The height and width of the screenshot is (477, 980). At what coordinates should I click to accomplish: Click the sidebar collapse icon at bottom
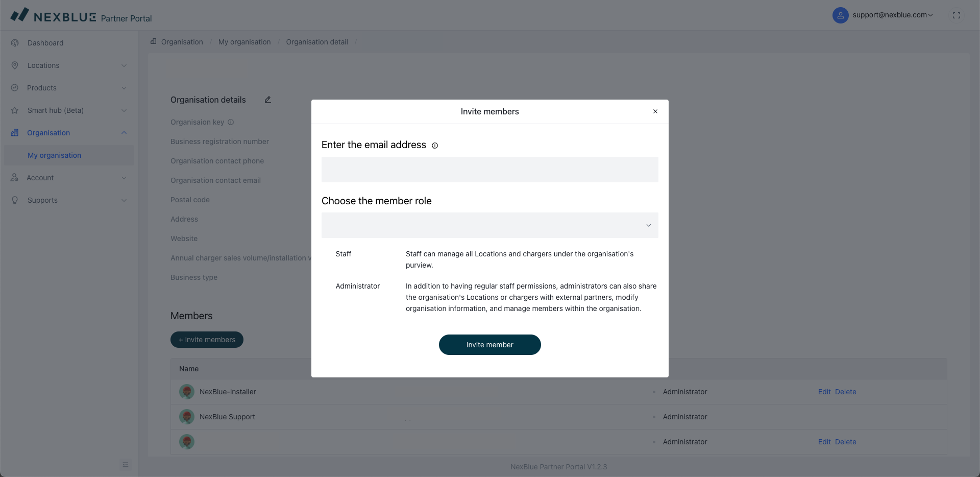(126, 465)
